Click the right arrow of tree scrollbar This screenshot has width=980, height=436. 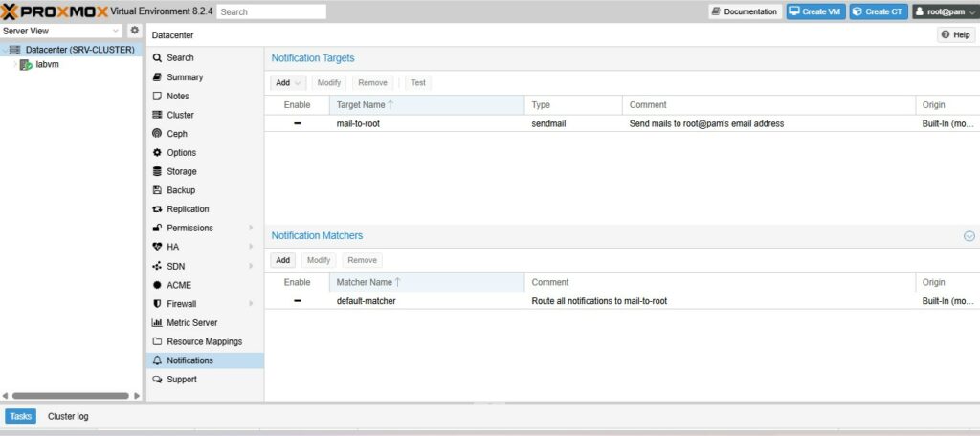click(137, 396)
